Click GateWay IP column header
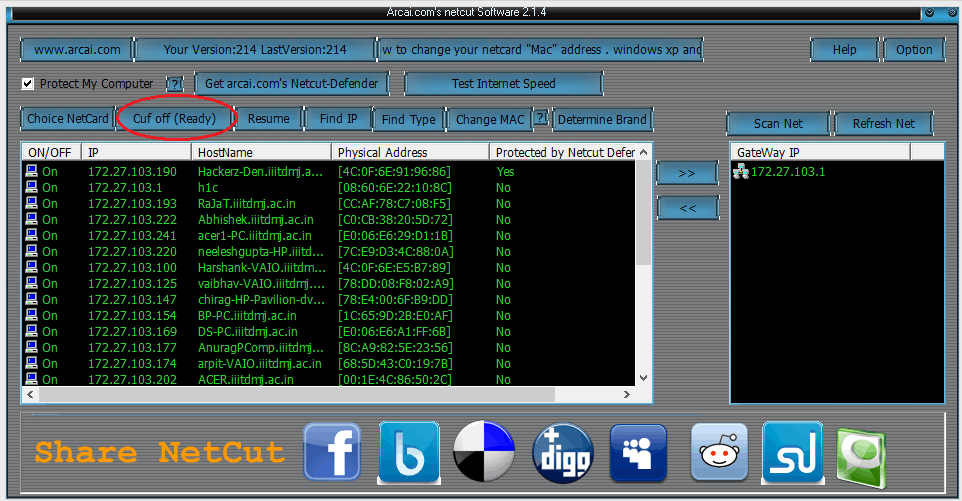962x501 pixels. coord(820,152)
